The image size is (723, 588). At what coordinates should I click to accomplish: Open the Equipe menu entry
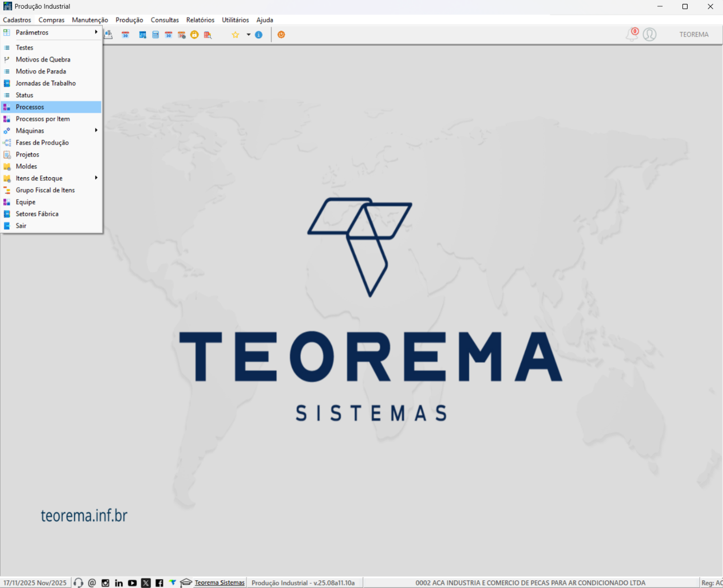pyautogui.click(x=51, y=202)
